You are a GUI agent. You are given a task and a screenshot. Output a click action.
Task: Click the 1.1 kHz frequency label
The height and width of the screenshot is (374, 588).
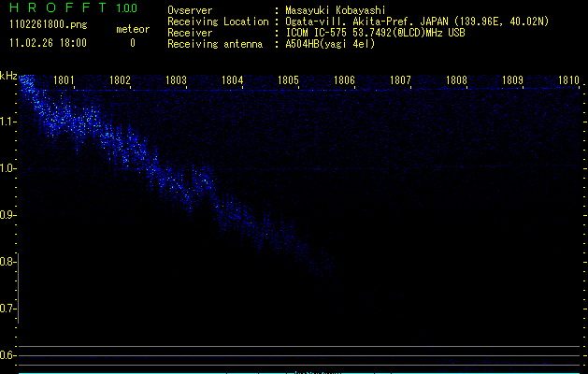pos(7,122)
